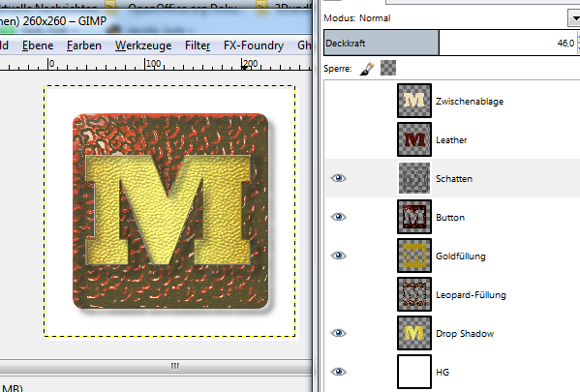The width and height of the screenshot is (580, 392).
Task: Click the horizontal scrollbar below the canvas
Action: pos(156,366)
